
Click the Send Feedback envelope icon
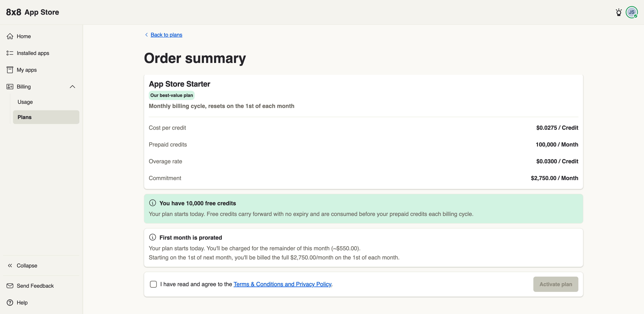click(10, 286)
